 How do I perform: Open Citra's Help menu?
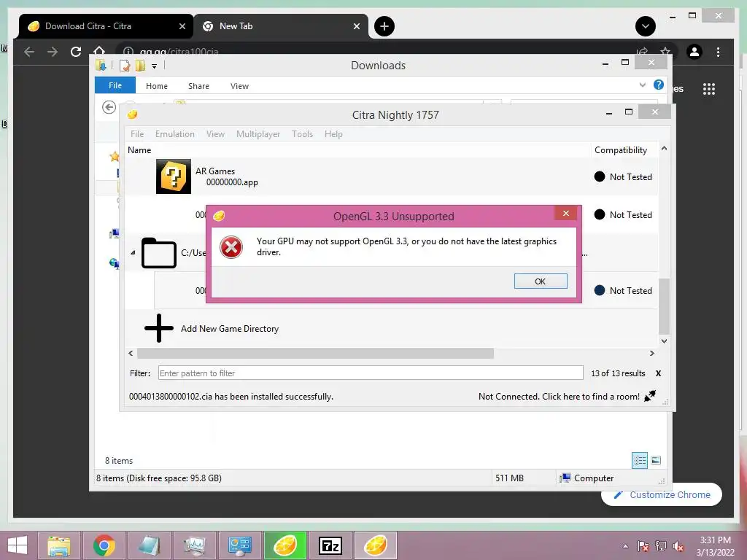tap(333, 134)
